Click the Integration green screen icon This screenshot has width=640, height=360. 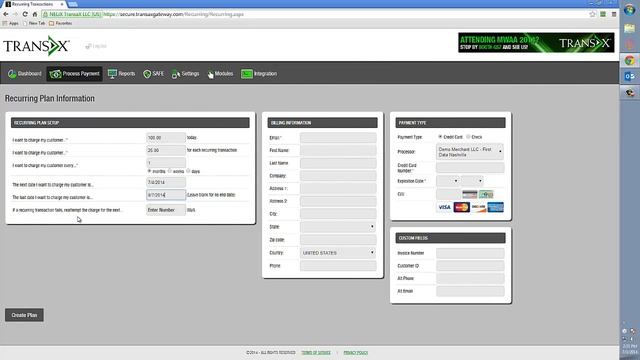click(247, 74)
